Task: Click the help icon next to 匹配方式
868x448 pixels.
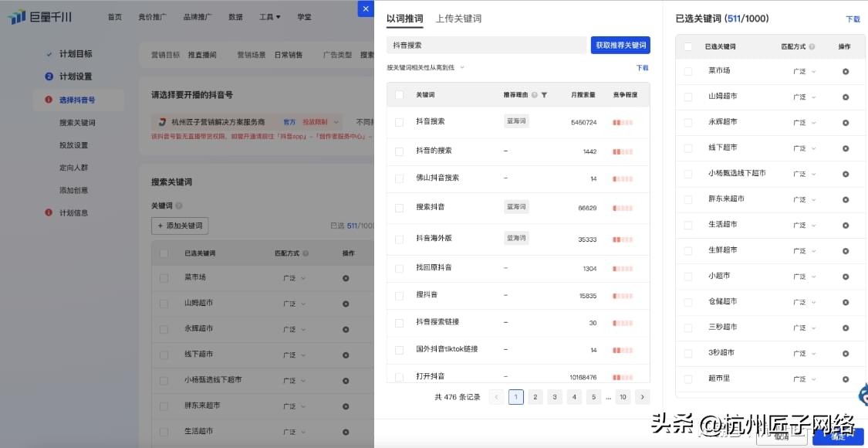Action: click(x=812, y=46)
